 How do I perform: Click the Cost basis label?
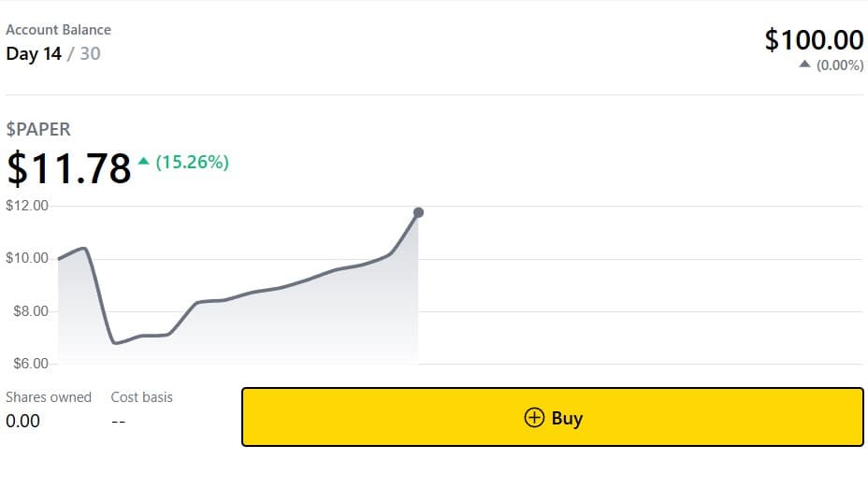pyautogui.click(x=142, y=397)
